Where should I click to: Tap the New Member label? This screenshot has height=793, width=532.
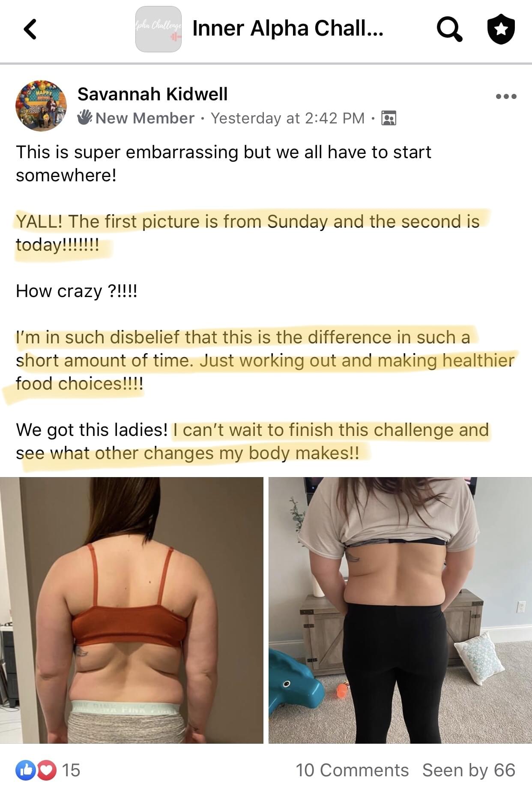pos(145,118)
